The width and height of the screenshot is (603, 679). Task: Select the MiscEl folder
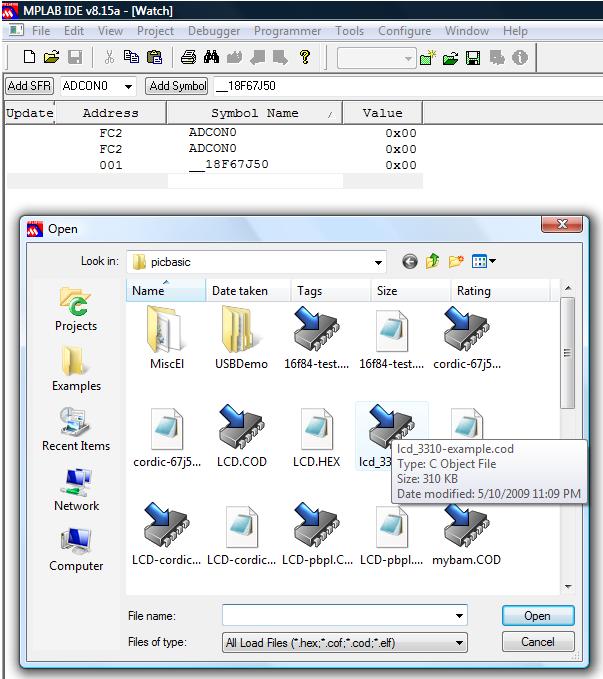coord(167,337)
